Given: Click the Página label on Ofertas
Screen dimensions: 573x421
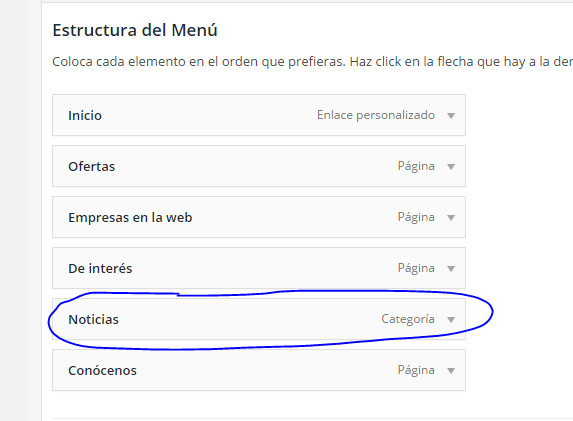Looking at the screenshot, I should (x=416, y=166).
